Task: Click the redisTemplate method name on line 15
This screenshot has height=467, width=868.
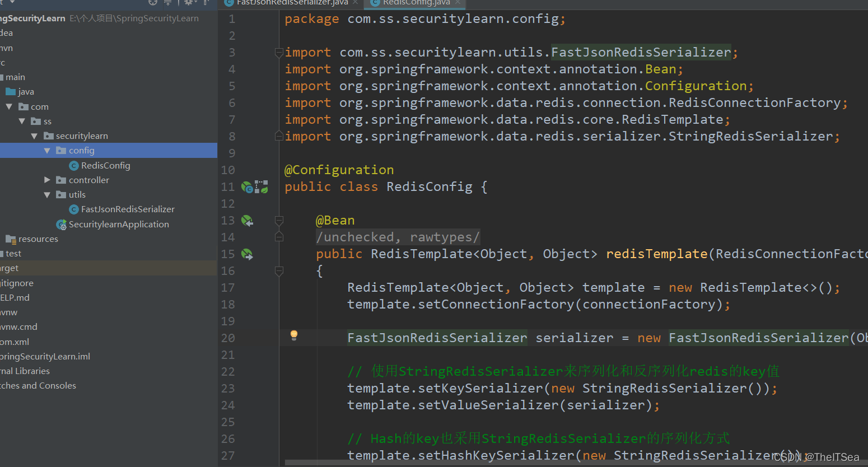Action: tap(657, 254)
